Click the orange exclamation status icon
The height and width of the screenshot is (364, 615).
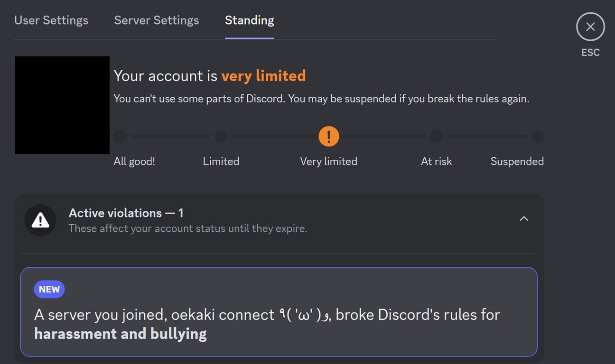[x=328, y=136]
